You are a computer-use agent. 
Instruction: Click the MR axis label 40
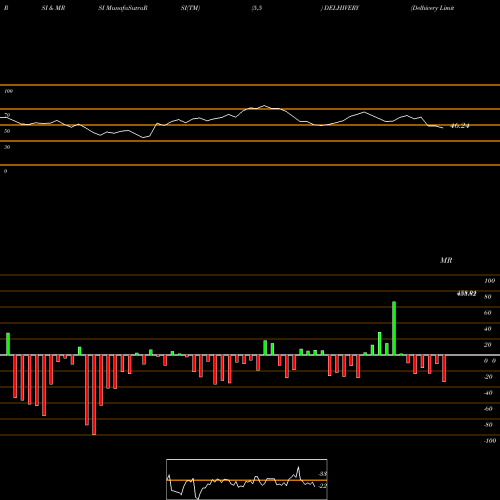488,329
